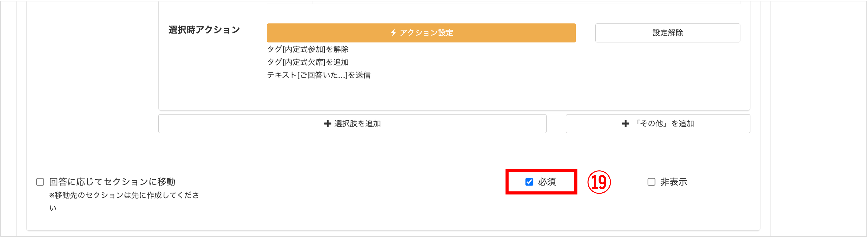Add a choice with 選択肢を追加 label

coord(357,124)
